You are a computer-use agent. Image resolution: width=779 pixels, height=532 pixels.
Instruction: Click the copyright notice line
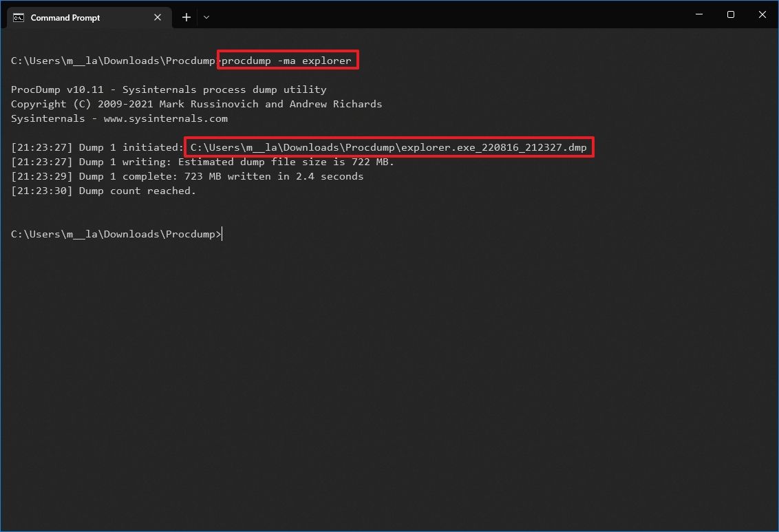point(196,103)
